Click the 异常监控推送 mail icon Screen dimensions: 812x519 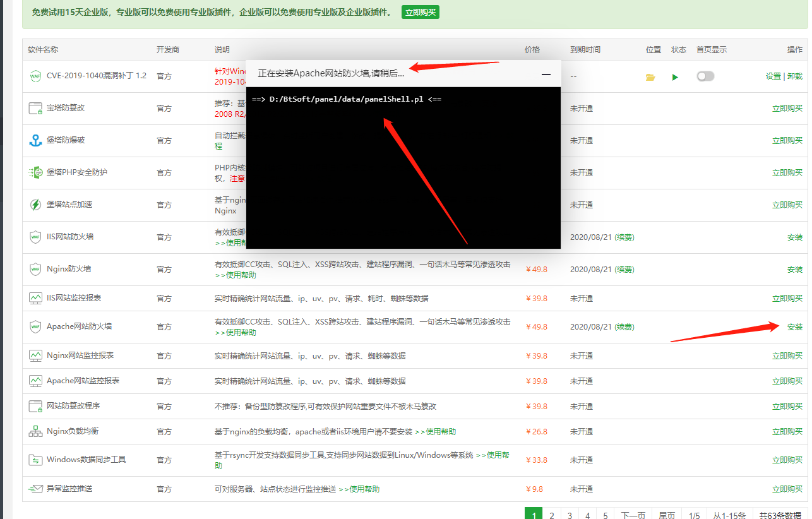click(35, 489)
